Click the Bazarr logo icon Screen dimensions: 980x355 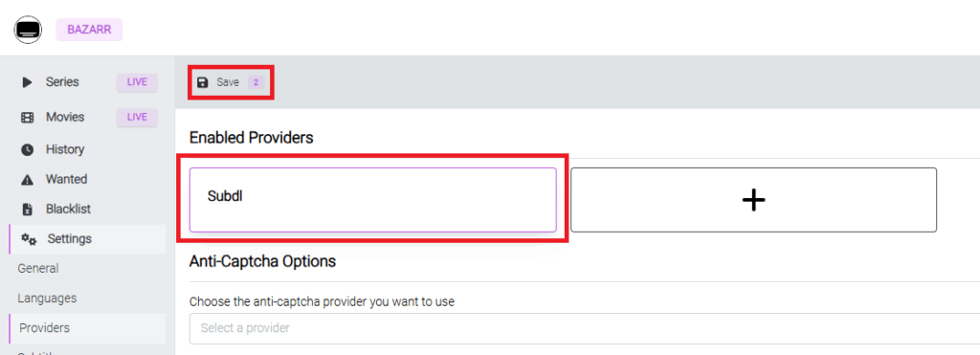coord(28,30)
